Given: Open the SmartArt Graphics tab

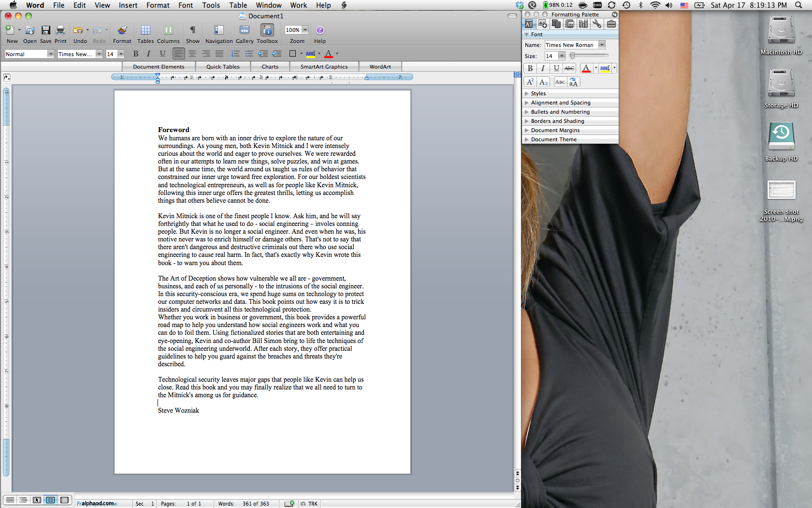Looking at the screenshot, I should coord(324,67).
